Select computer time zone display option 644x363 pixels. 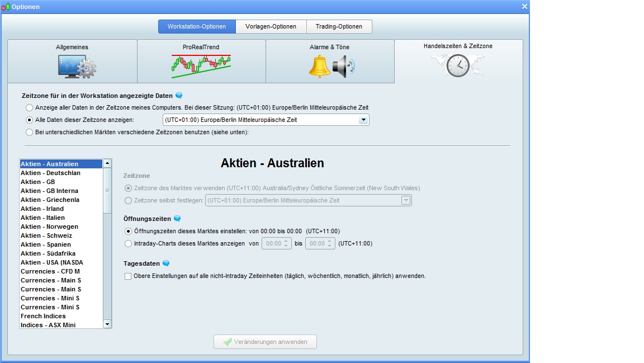[x=29, y=108]
